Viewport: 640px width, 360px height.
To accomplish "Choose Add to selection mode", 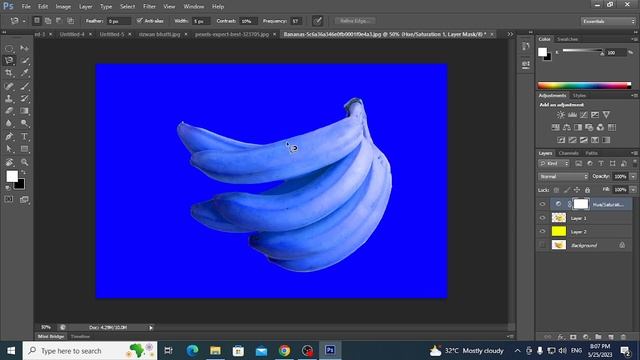I will click(x=48, y=21).
